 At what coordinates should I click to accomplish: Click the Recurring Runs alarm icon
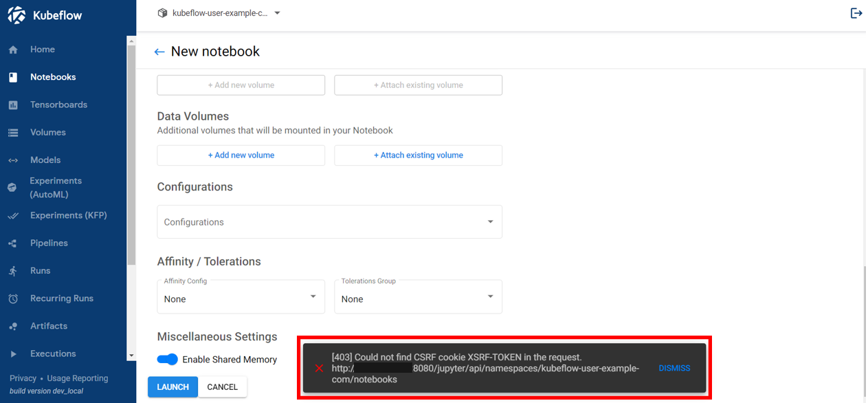coord(13,298)
